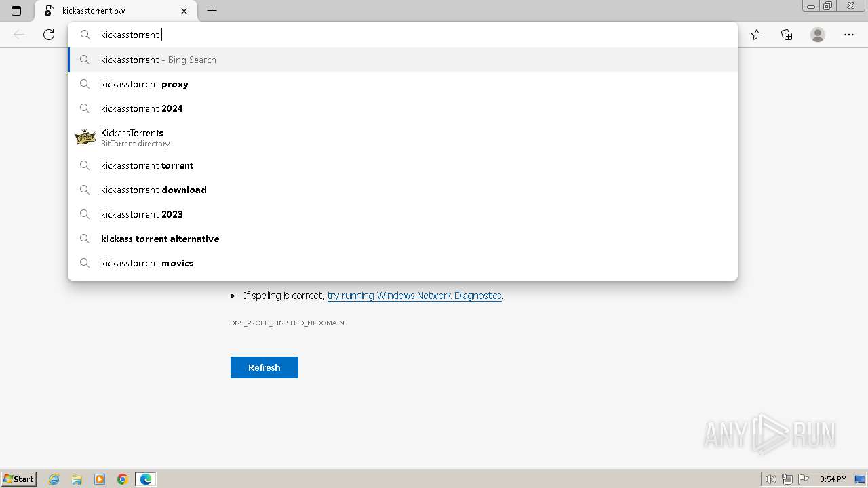Click the DNS_PROBE_FINISHED_NXDOMAIN error code
The width and height of the screenshot is (868, 488).
pyautogui.click(x=287, y=323)
